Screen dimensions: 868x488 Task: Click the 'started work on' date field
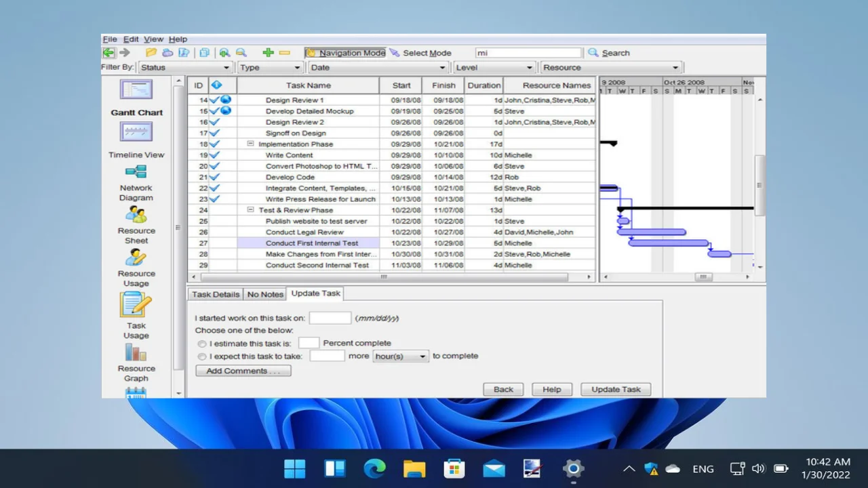pos(330,318)
